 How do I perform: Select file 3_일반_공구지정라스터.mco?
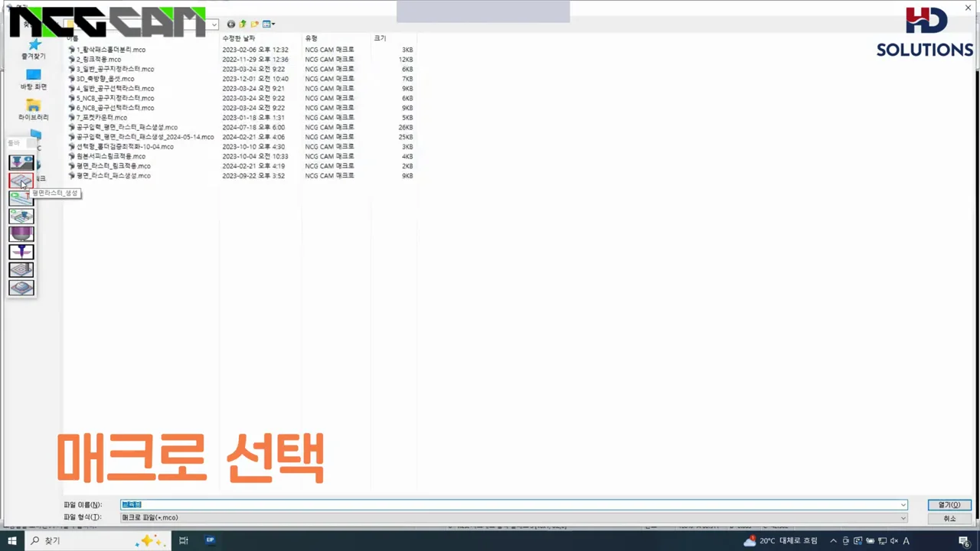[x=110, y=69]
